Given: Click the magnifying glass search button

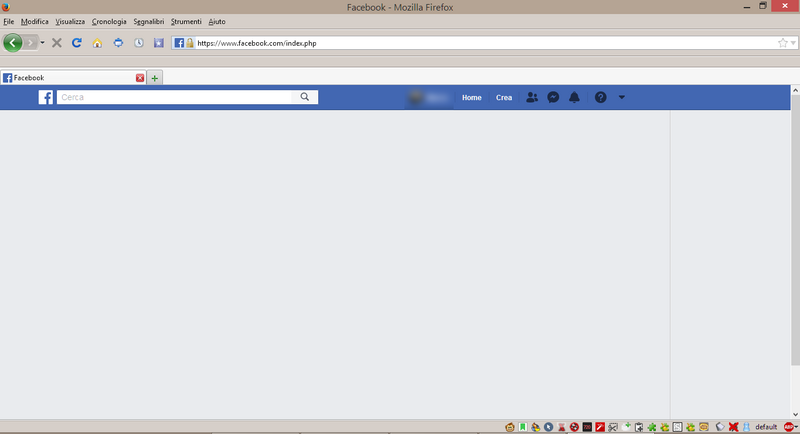Looking at the screenshot, I should [305, 97].
